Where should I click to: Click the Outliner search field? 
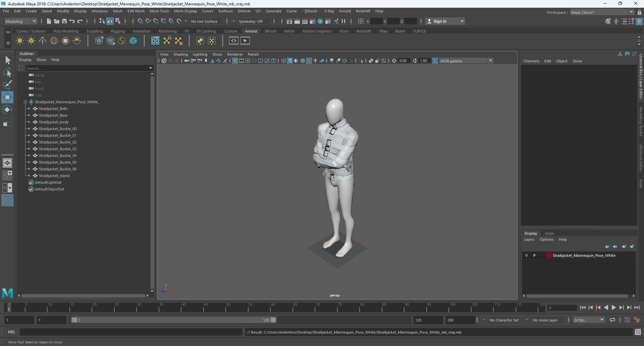[87, 68]
